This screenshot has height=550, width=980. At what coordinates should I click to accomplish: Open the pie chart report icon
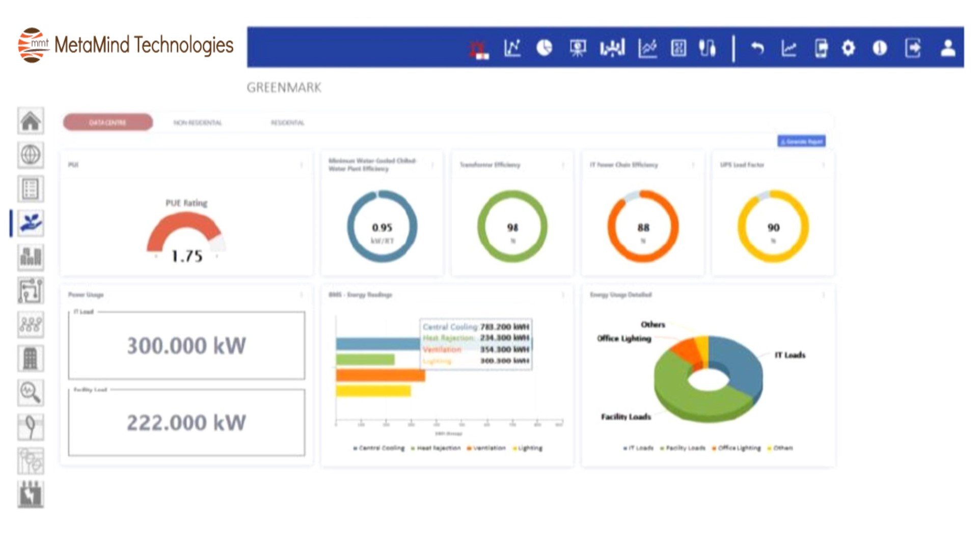pyautogui.click(x=545, y=48)
